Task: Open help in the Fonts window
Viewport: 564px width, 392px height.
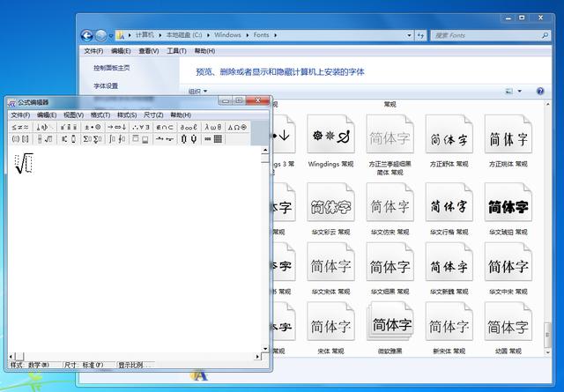Action: (x=540, y=92)
